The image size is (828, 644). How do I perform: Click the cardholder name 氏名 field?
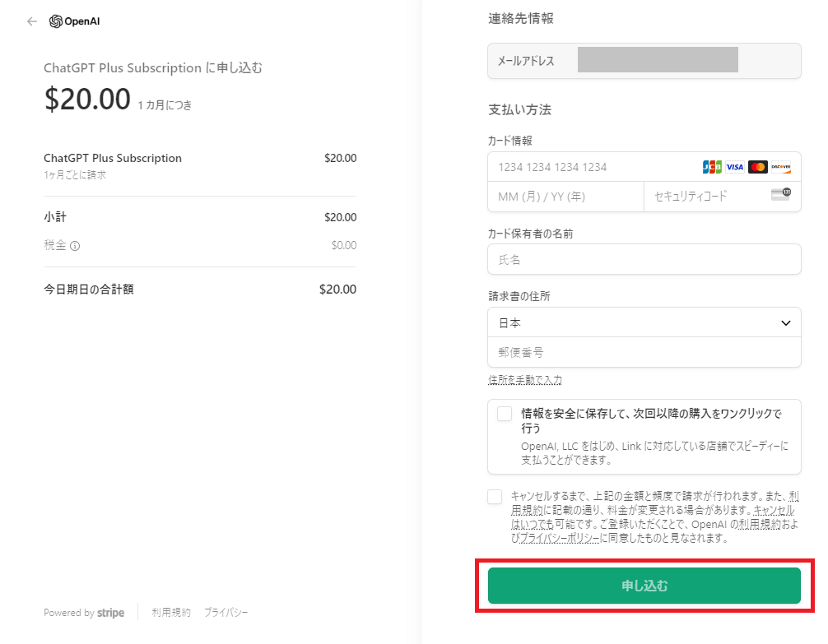(644, 259)
